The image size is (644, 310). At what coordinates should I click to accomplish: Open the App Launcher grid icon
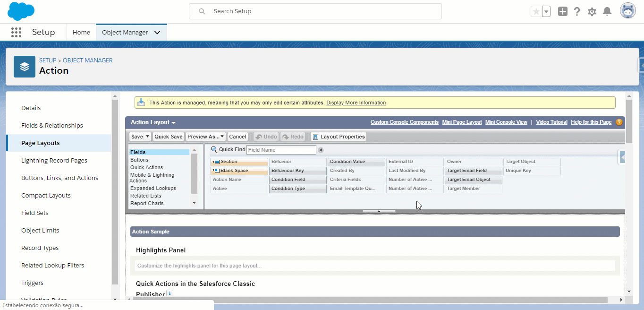pyautogui.click(x=16, y=32)
